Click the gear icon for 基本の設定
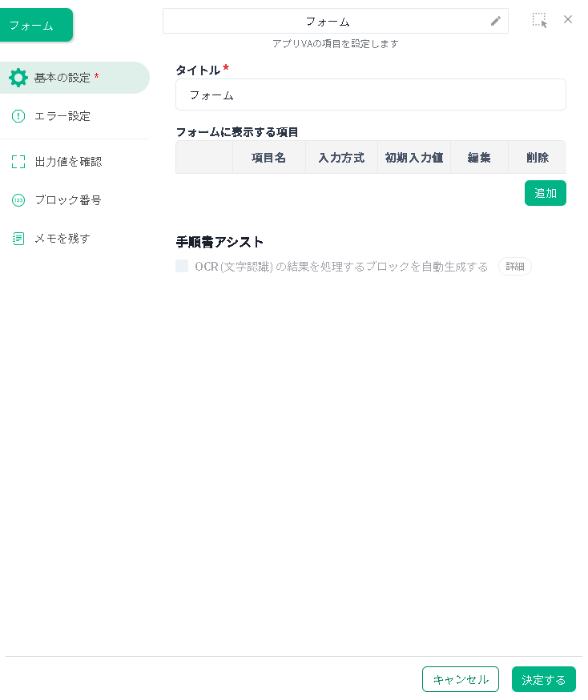 [x=18, y=78]
